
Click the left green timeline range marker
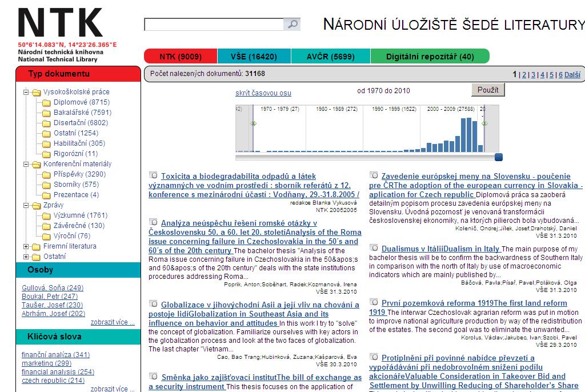pyautogui.click(x=253, y=123)
